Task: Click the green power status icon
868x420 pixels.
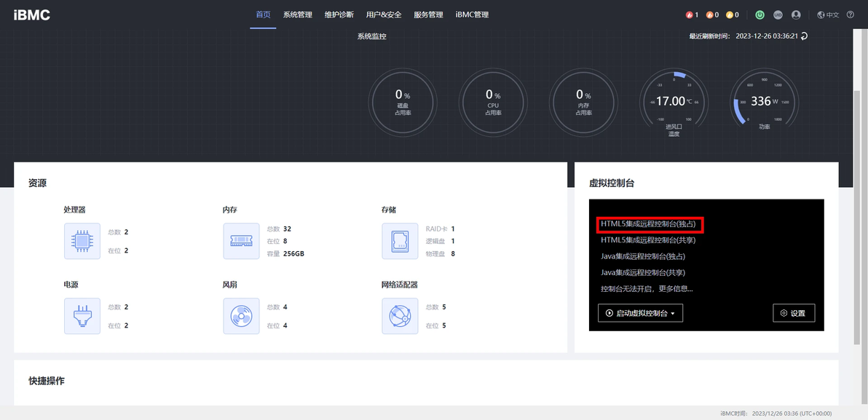Action: click(x=761, y=15)
